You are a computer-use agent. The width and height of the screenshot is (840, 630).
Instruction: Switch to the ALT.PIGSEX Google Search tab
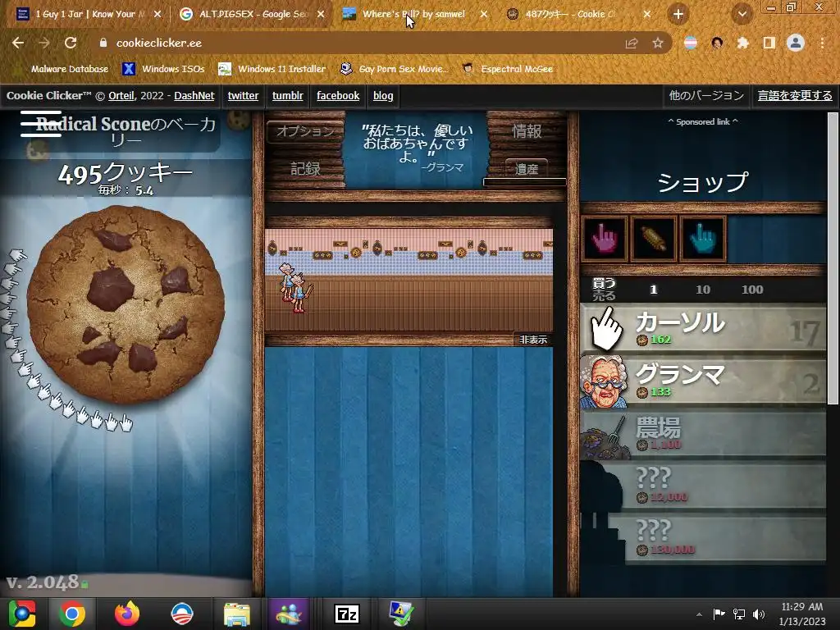252,15
